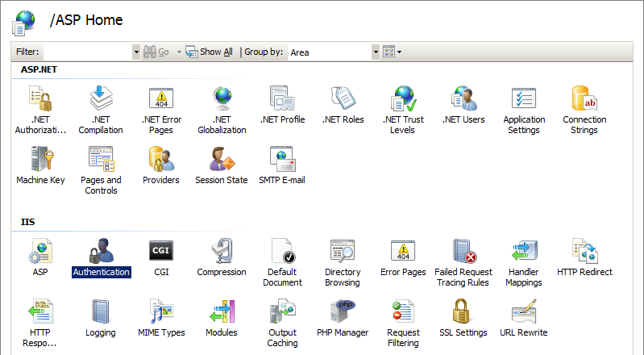Open MIME Types feature
The height and width of the screenshot is (355, 644).
tap(161, 318)
